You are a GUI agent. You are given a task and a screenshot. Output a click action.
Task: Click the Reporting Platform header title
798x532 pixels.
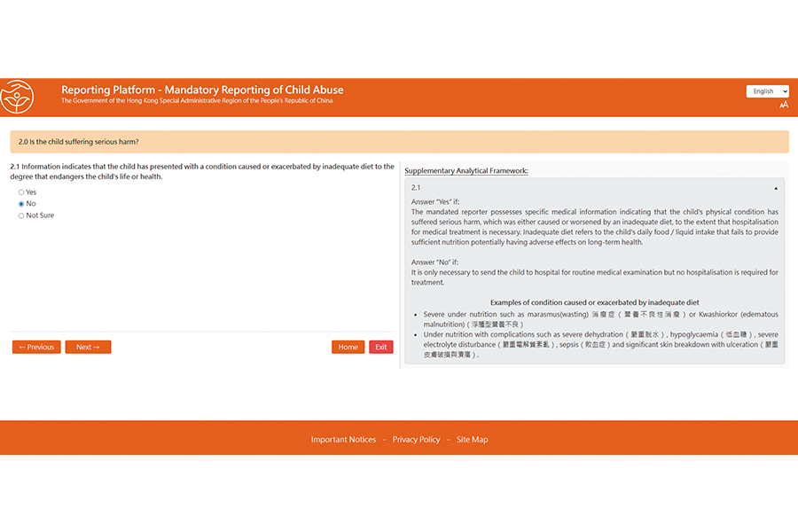[x=202, y=90]
